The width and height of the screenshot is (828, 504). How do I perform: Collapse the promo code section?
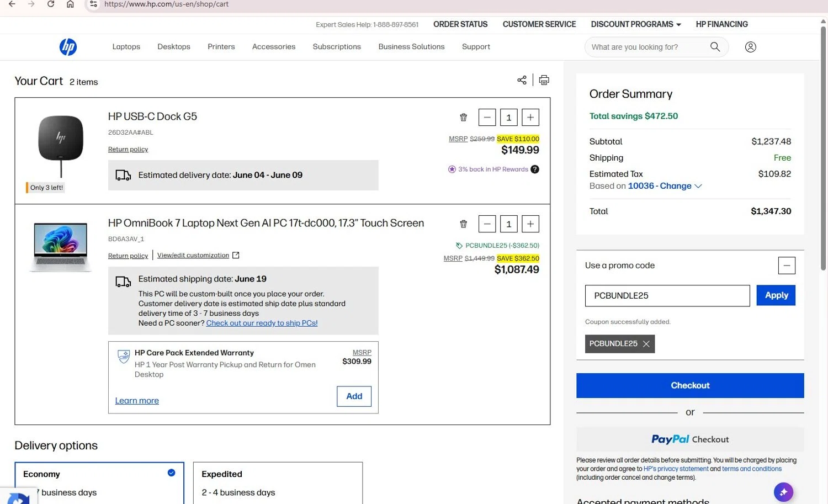pyautogui.click(x=787, y=266)
